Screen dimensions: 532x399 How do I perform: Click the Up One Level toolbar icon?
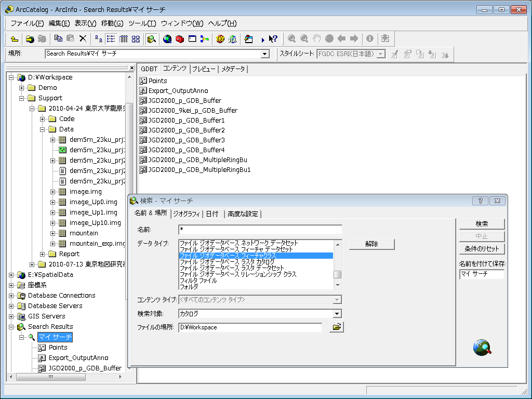pos(14,39)
